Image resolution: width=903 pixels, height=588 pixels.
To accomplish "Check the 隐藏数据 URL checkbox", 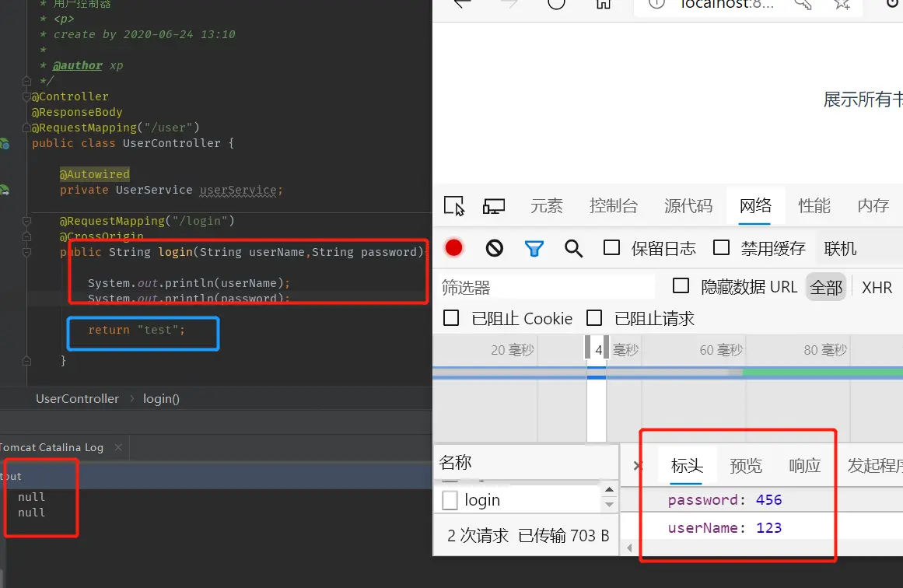I will click(x=681, y=285).
